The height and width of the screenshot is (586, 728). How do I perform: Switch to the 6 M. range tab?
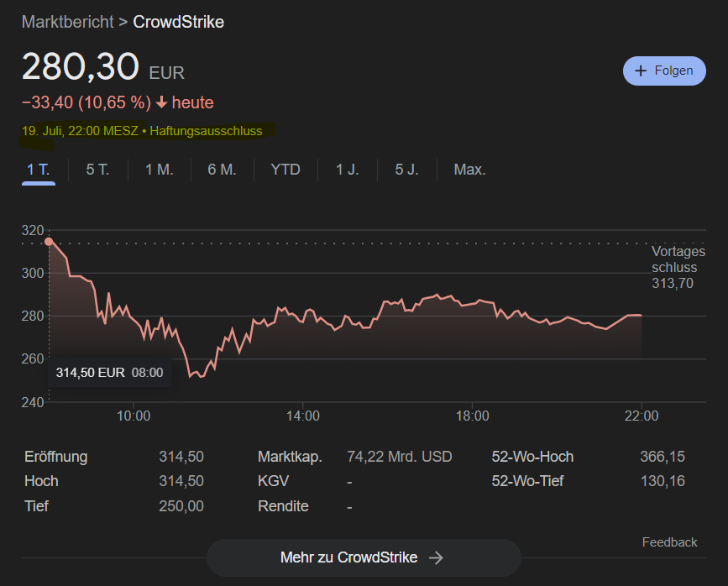click(x=222, y=170)
